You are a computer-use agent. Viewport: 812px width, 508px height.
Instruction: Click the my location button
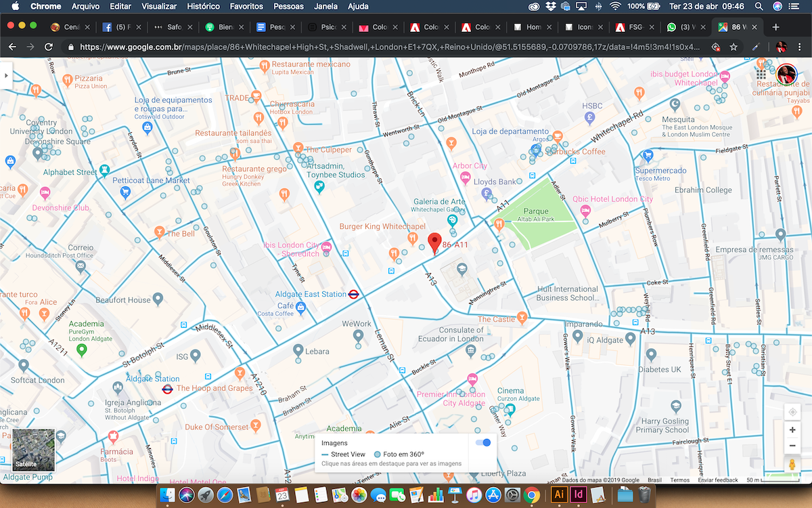pos(792,412)
